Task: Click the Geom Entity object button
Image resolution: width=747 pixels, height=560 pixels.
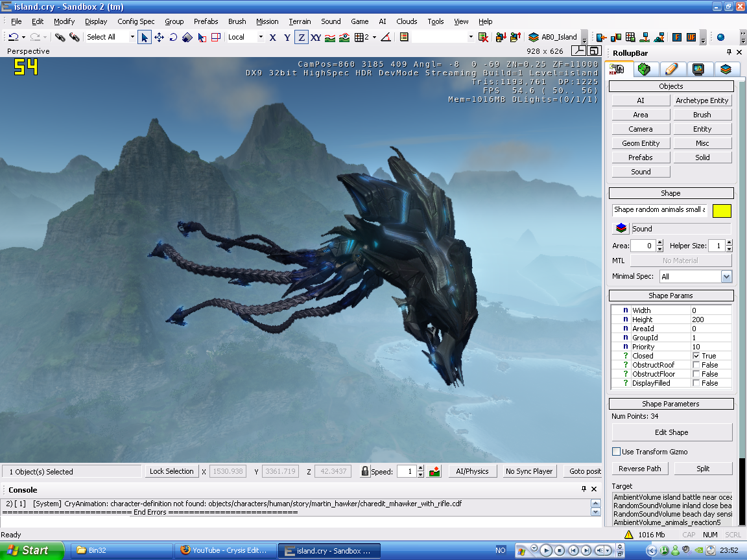Action: pyautogui.click(x=640, y=143)
